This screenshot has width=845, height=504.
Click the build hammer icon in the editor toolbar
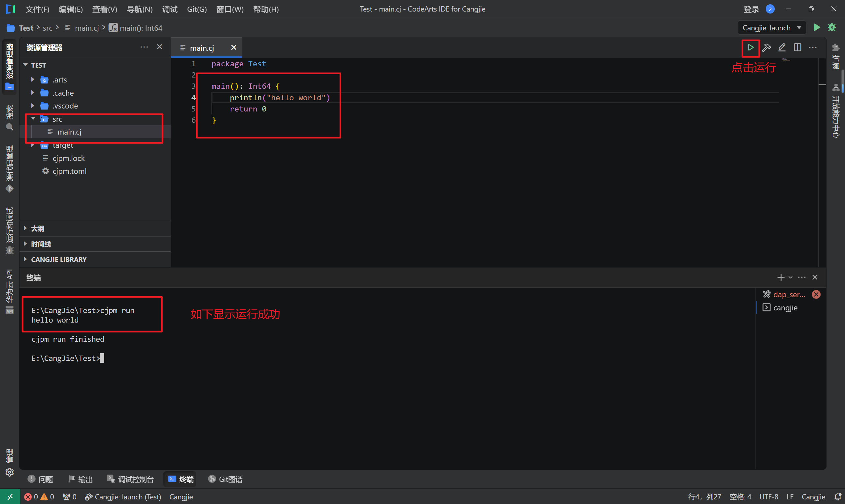point(766,47)
